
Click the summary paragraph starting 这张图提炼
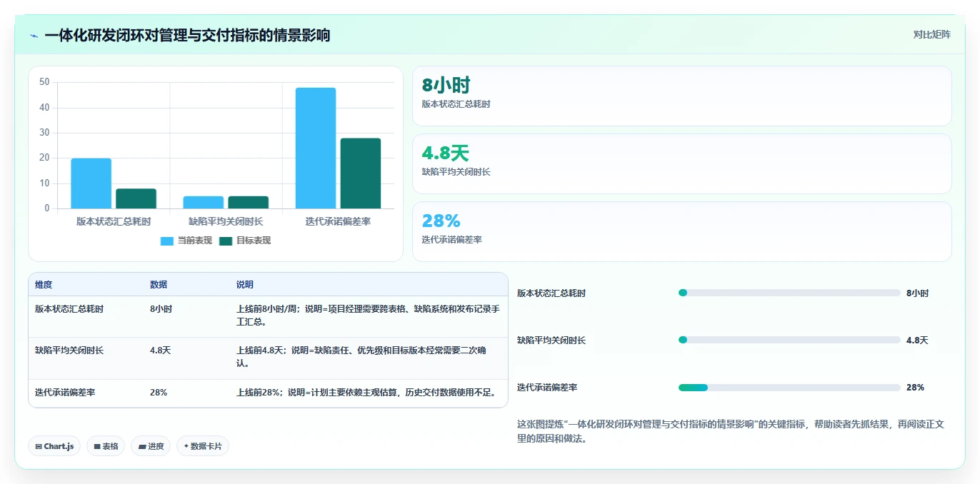(x=731, y=431)
